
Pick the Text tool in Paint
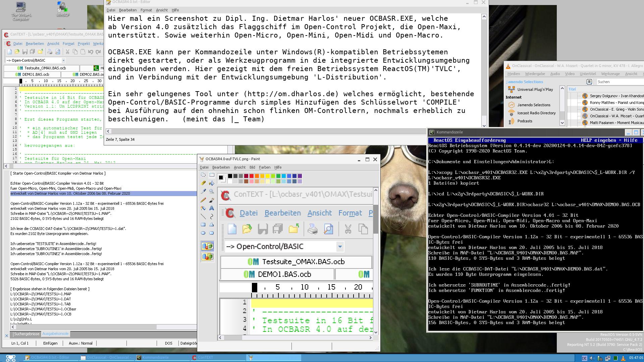[x=212, y=208]
